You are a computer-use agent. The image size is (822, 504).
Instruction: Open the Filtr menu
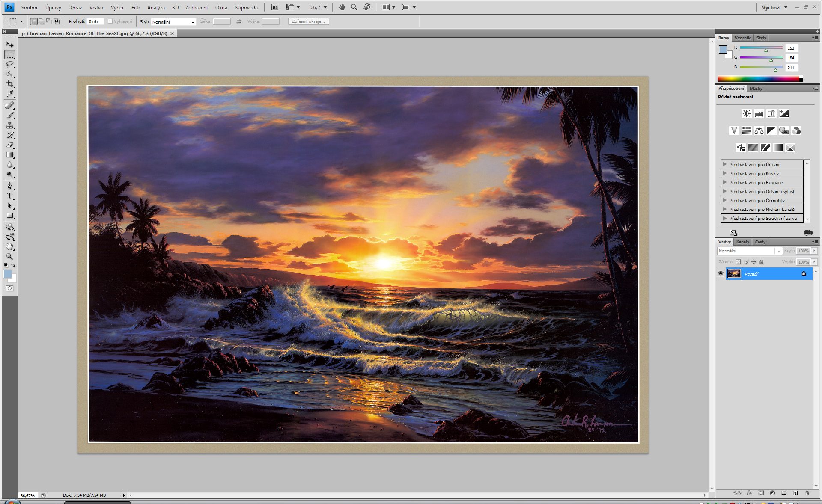136,7
